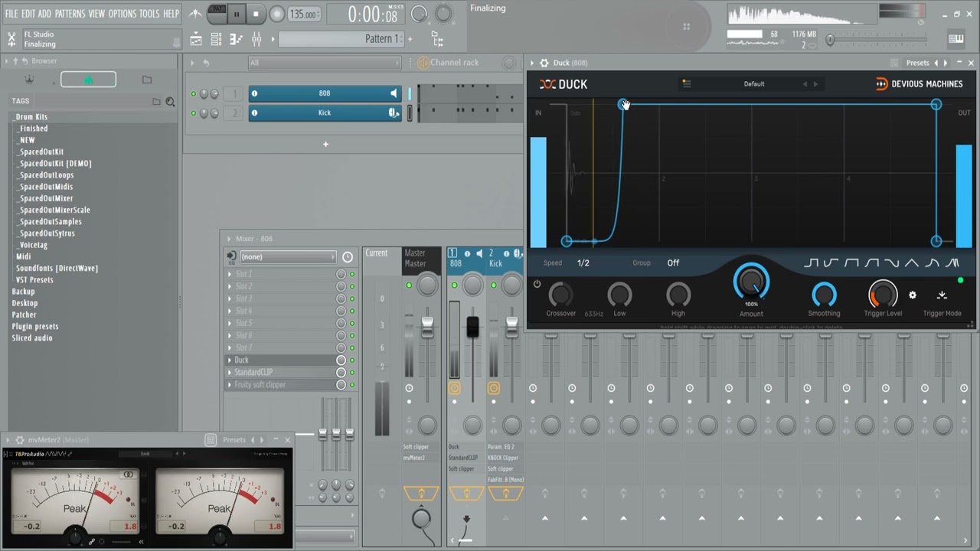The image size is (980, 551).
Task: Click the Duck Speed value 1/2
Action: point(583,263)
